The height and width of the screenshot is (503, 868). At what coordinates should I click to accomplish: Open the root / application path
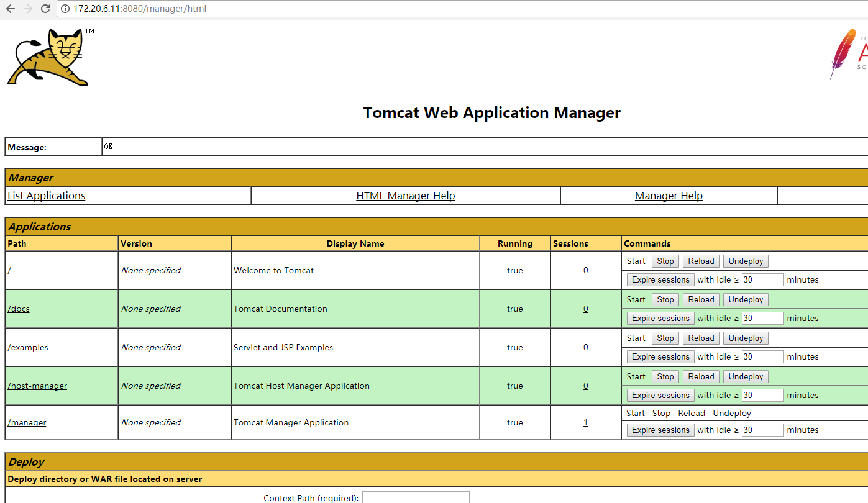coord(9,270)
